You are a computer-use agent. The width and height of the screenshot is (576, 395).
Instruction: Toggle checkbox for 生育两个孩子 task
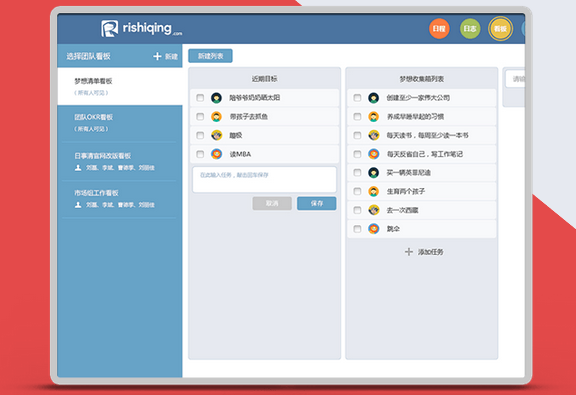point(357,191)
